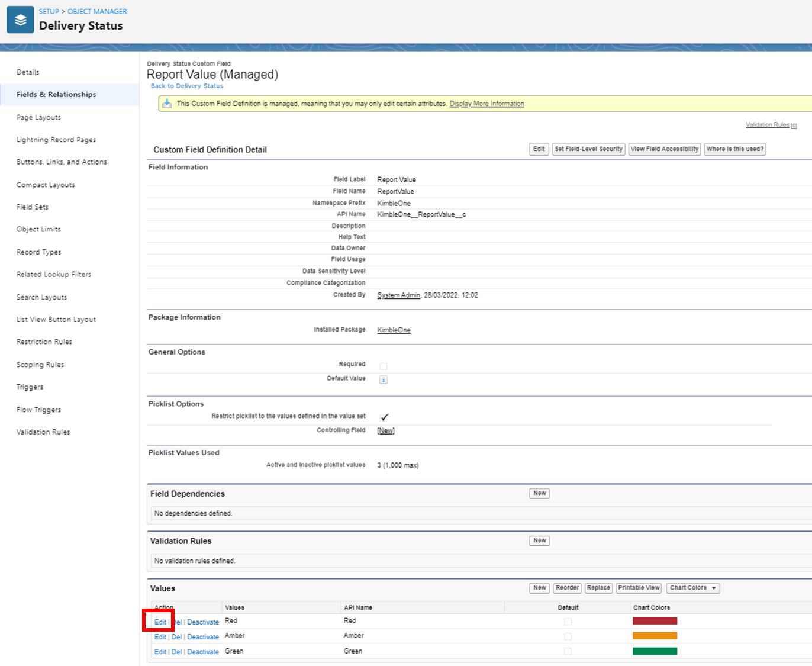Viewport: 812px width, 666px height.
Task: Select Fields & Relationships in sidebar
Action: (56, 95)
